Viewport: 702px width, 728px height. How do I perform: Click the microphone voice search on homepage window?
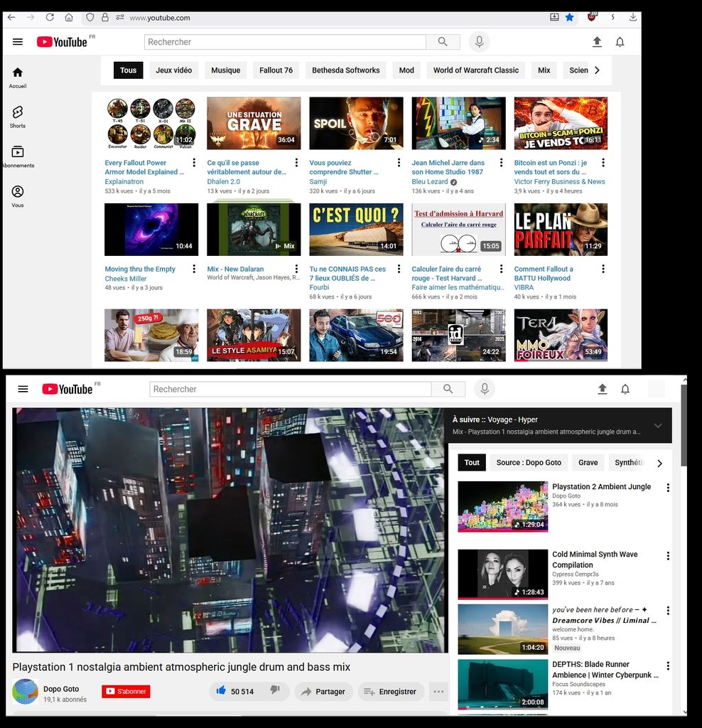479,42
